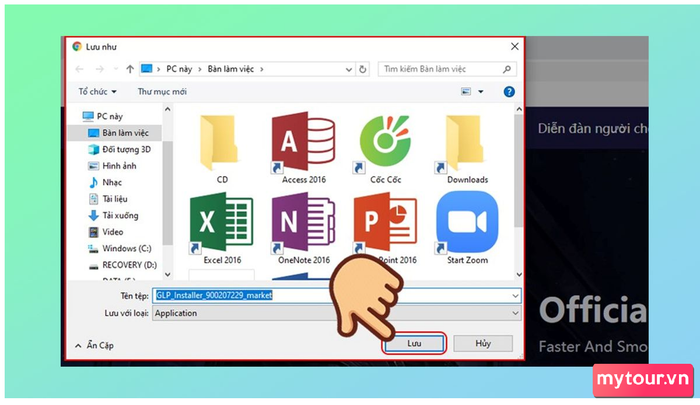Open Windows (C:) drive in tree
This screenshot has width=700, height=405.
coord(120,248)
